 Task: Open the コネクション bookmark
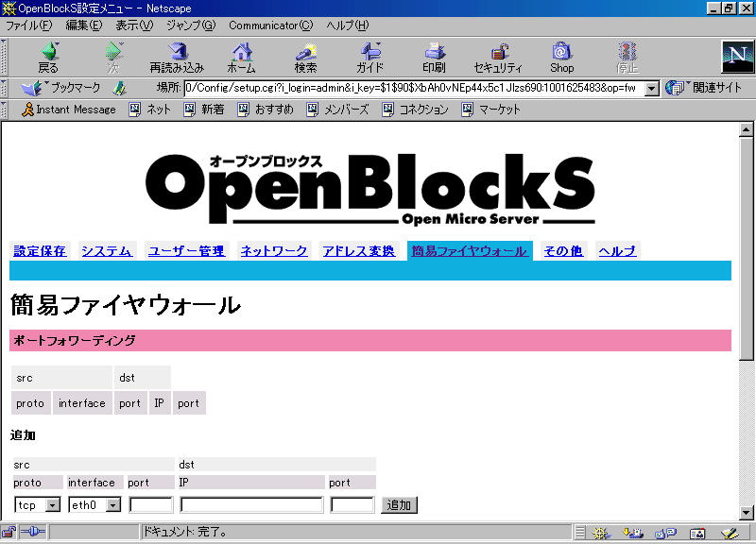(415, 110)
